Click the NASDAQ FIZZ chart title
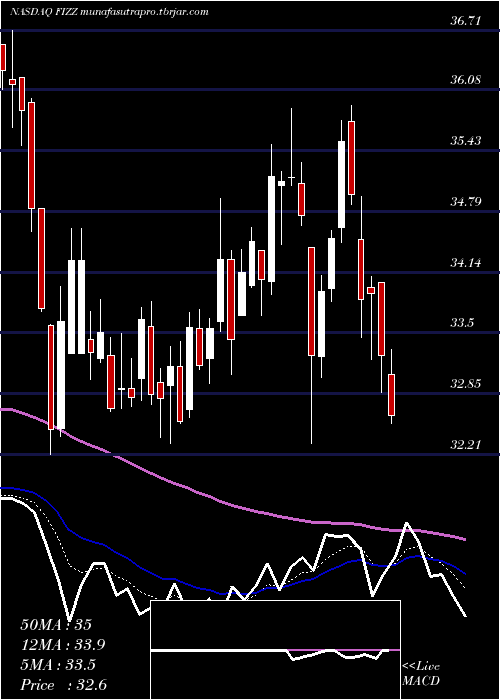 coord(108,12)
